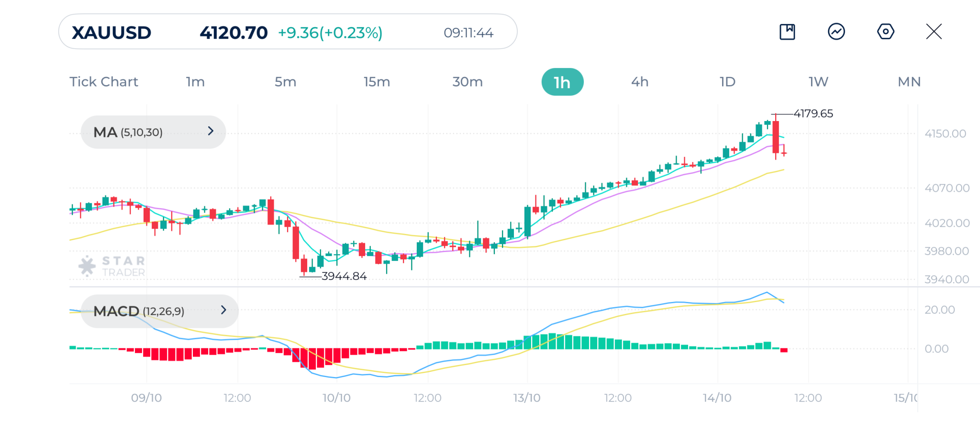Choose the 1W weekly timeframe

818,82
